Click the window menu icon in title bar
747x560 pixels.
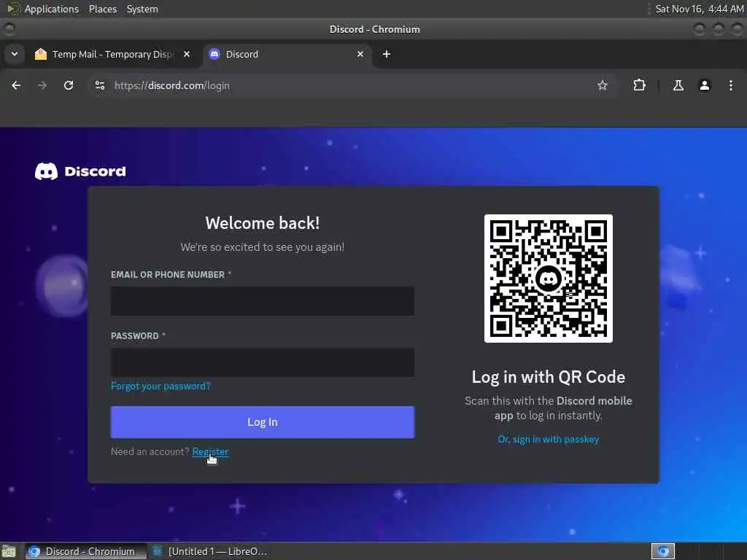(x=9, y=29)
